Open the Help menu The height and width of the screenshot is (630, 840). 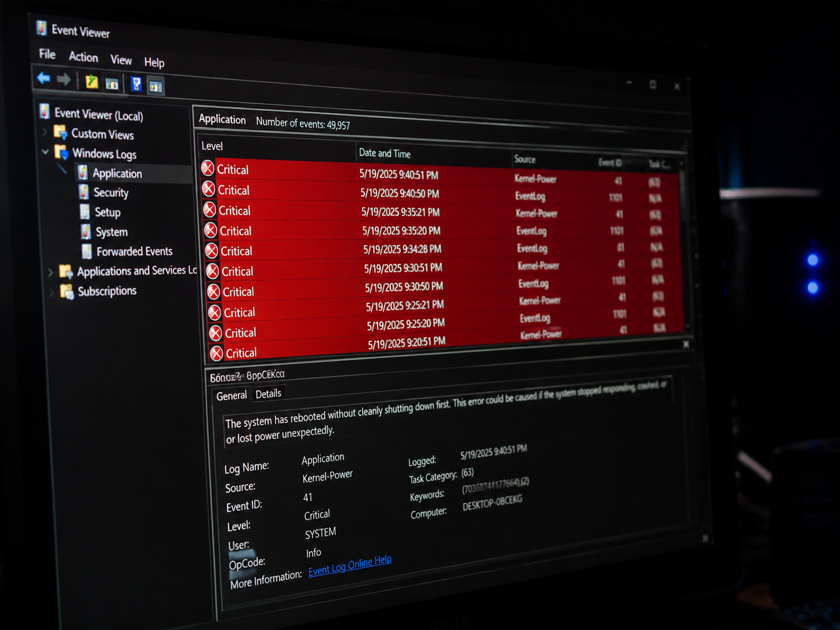[x=154, y=62]
